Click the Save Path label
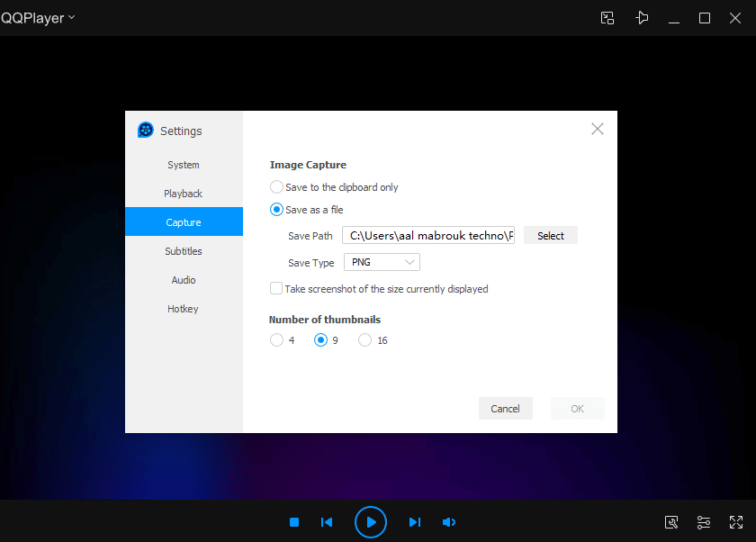Viewport: 756px width, 542px height. [310, 236]
